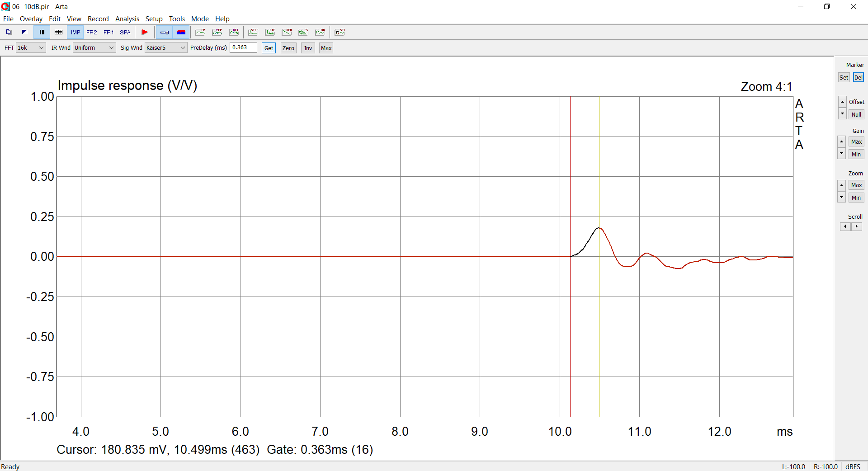Viewport: 868px width, 471px height.
Task: Click the FR frequency response icon
Action: [x=200, y=32]
